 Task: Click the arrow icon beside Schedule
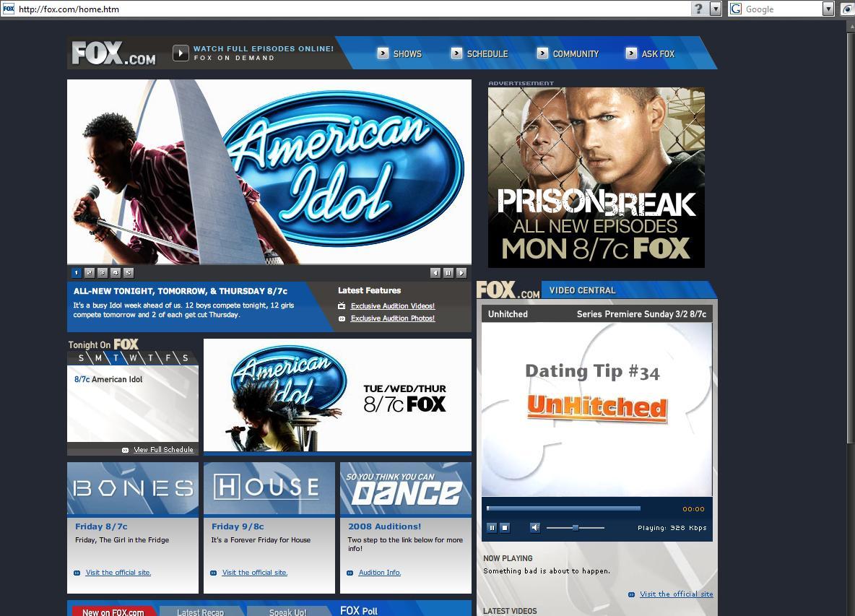456,53
